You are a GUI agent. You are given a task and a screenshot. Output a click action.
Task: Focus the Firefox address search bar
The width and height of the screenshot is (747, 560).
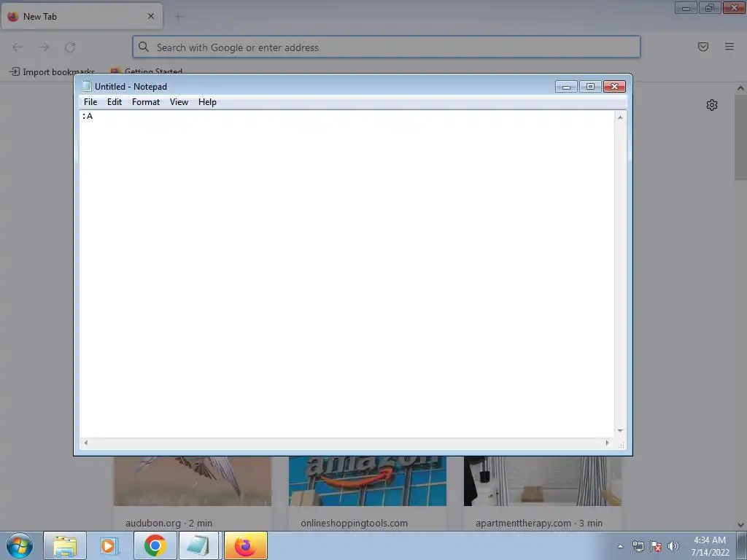coord(387,47)
